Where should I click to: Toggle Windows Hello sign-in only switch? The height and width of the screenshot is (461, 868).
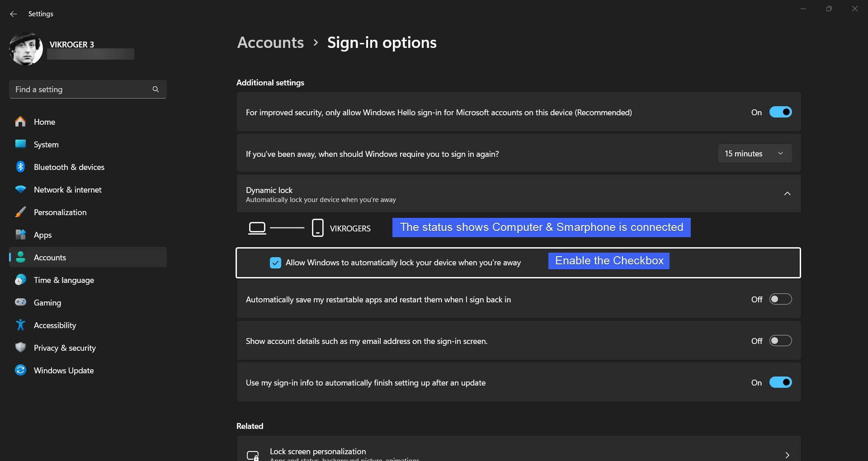[x=780, y=112]
